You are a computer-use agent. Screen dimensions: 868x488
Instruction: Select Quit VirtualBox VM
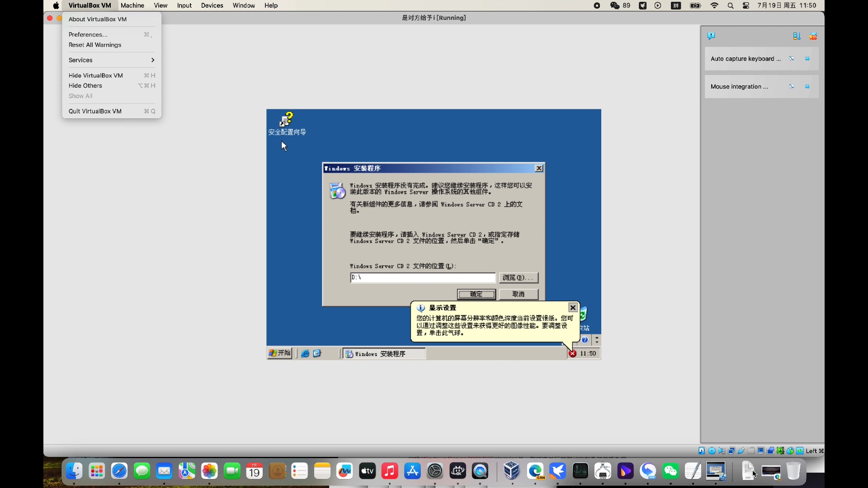112,111
